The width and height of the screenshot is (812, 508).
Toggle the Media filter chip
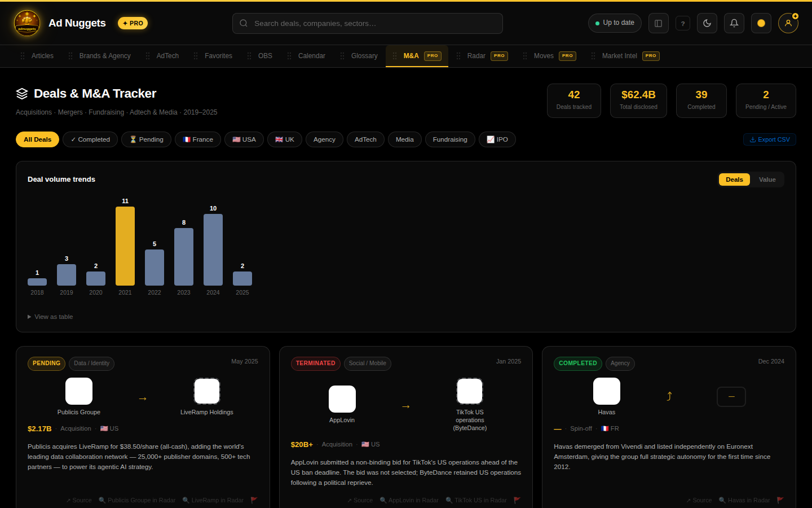coord(405,139)
